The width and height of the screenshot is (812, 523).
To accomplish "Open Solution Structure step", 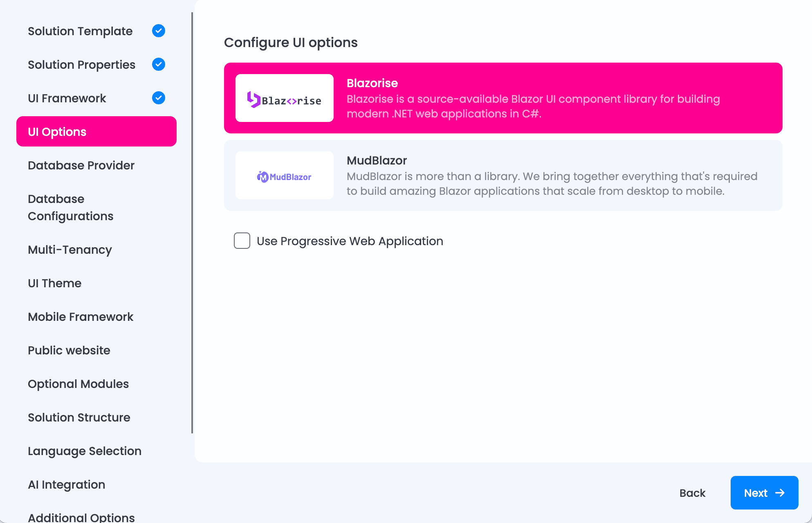I will coord(96,417).
